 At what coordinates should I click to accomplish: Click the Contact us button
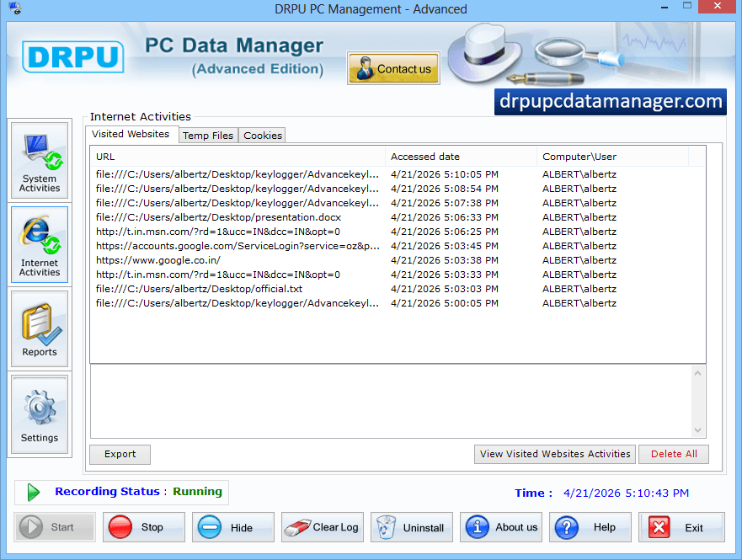(393, 68)
